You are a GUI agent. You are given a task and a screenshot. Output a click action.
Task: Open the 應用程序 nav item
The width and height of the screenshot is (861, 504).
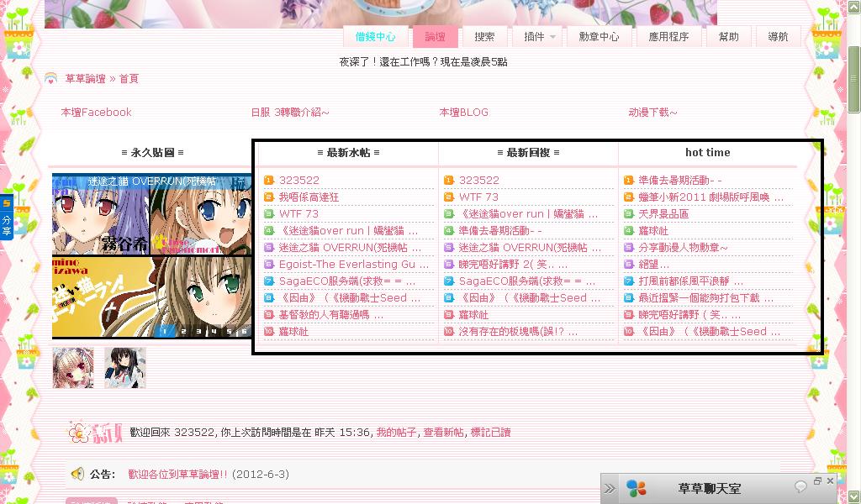668,37
